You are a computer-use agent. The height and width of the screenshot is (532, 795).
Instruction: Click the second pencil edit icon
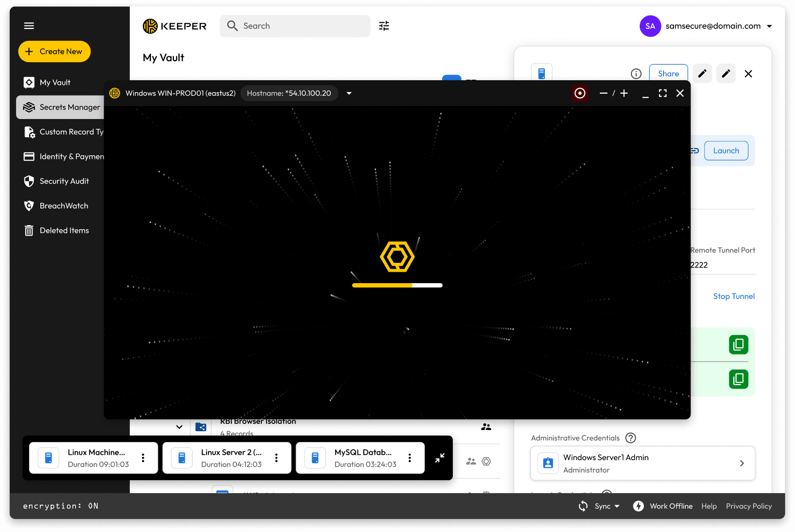tap(726, 73)
